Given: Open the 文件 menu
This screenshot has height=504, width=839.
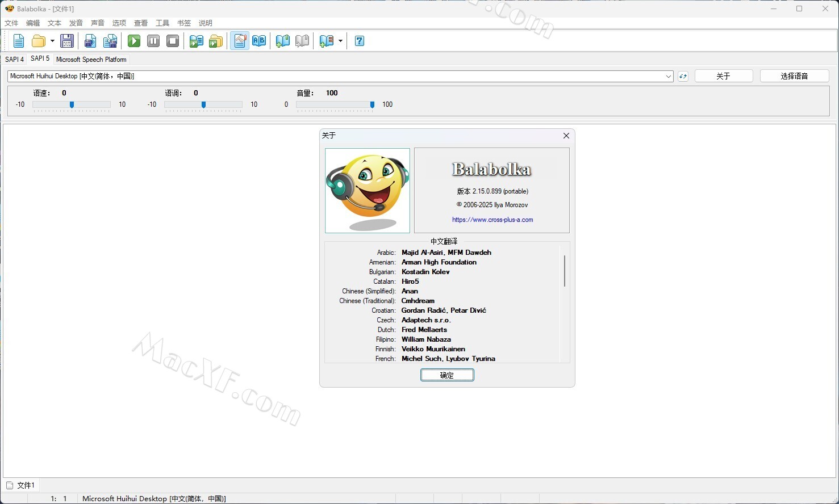Looking at the screenshot, I should [11, 23].
